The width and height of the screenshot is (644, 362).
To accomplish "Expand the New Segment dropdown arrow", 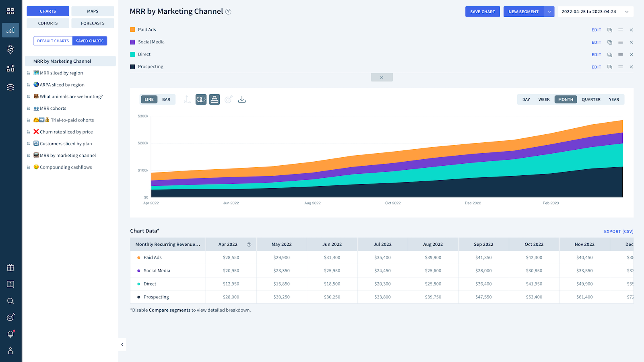I will [x=549, y=12].
